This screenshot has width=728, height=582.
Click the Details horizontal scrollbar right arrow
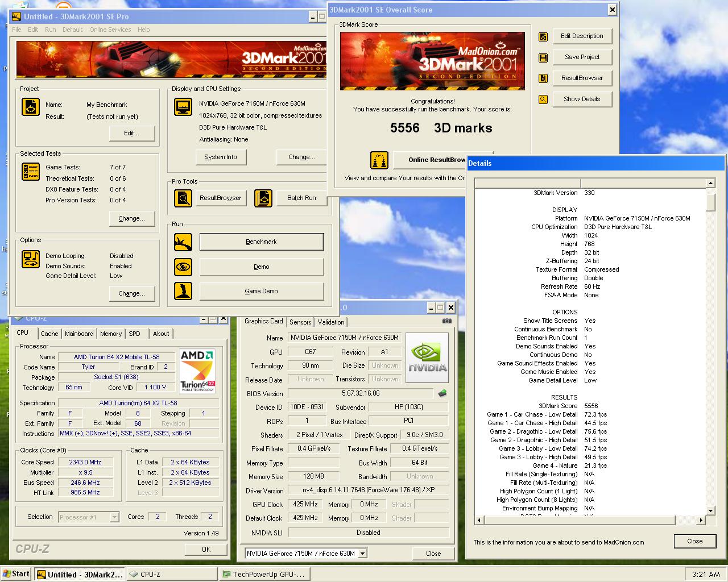(701, 520)
